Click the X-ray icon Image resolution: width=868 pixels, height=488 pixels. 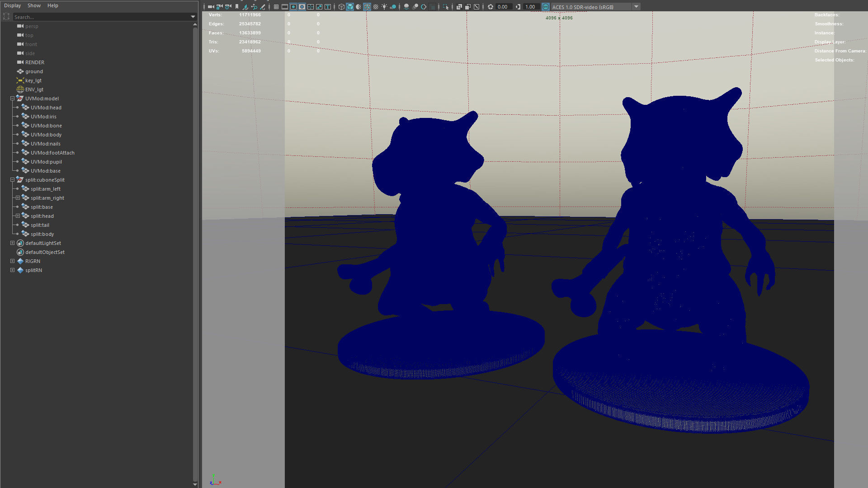(459, 7)
